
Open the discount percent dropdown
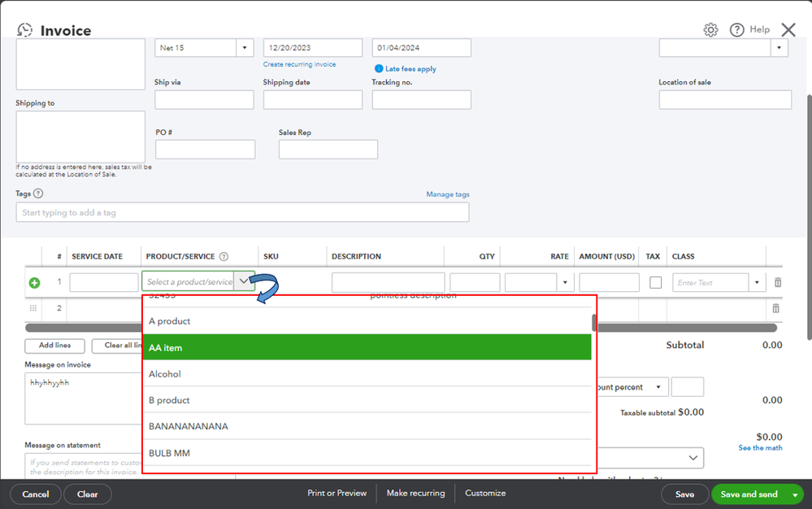click(658, 387)
